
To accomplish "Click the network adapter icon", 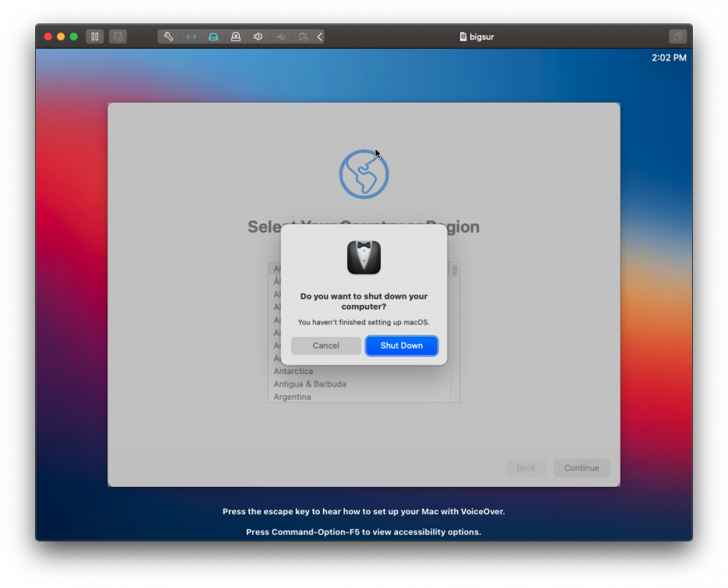I will (x=190, y=37).
